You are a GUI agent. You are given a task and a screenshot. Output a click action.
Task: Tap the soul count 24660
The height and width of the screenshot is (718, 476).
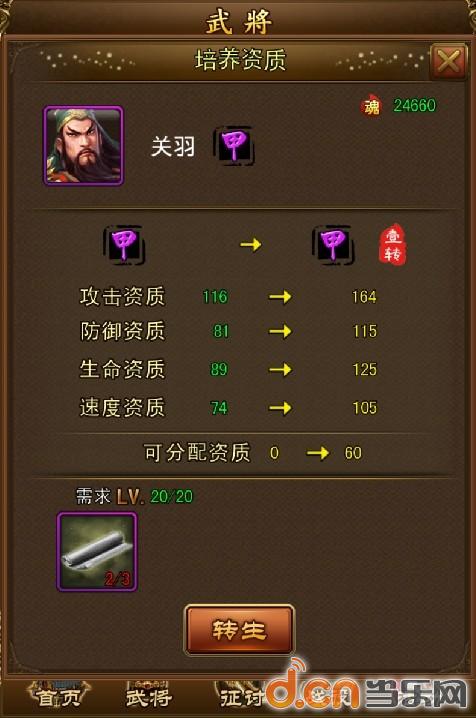pyautogui.click(x=415, y=106)
